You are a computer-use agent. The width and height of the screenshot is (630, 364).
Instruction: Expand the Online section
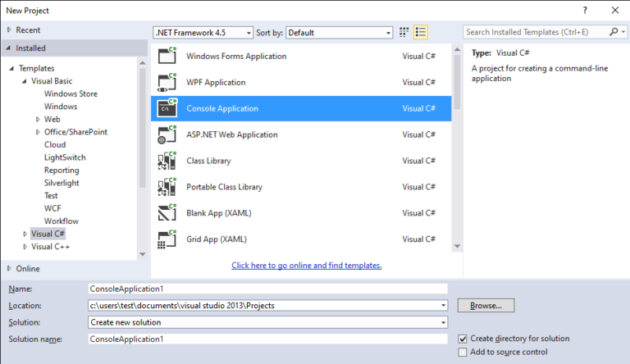(x=9, y=268)
